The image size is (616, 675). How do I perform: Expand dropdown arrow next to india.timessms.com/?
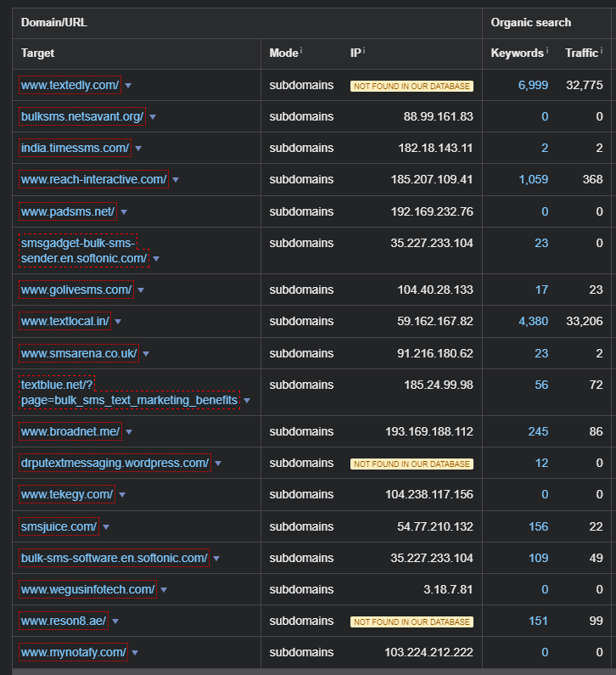click(x=138, y=149)
